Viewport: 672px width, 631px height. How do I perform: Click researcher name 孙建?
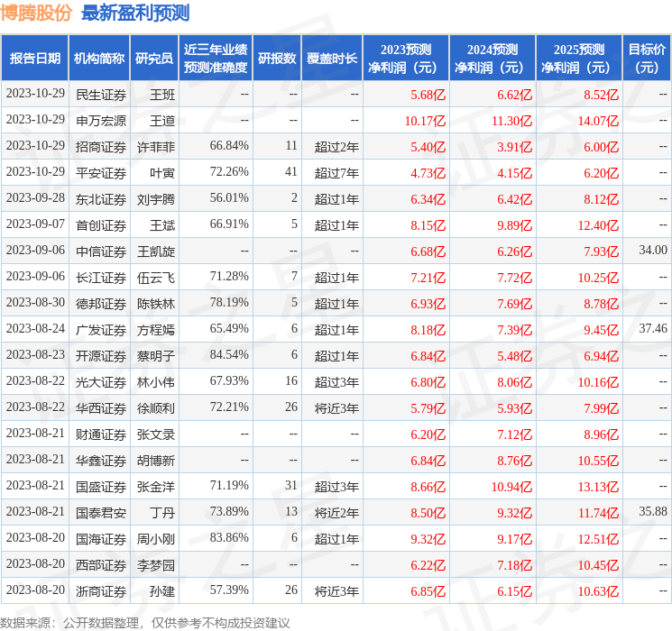(162, 591)
